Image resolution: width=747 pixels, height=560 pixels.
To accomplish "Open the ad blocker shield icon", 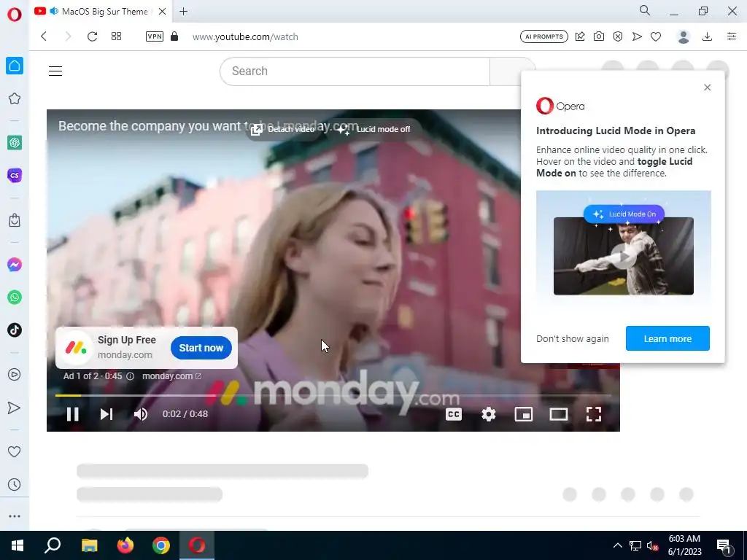I will (x=618, y=36).
